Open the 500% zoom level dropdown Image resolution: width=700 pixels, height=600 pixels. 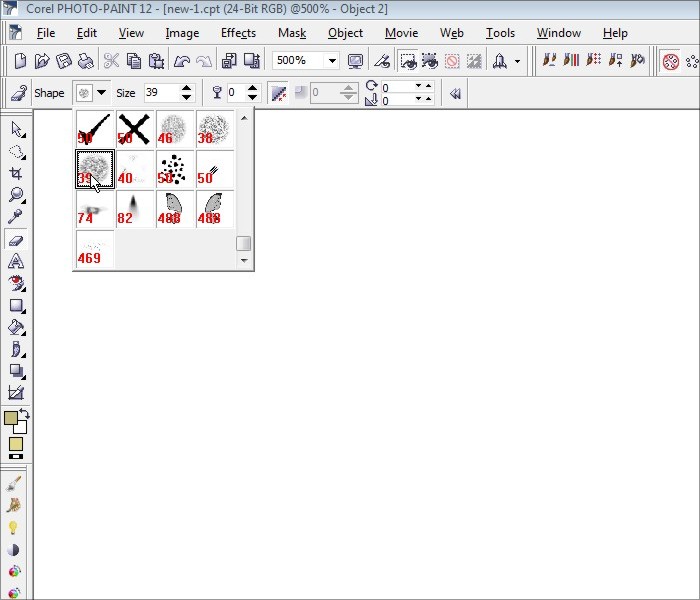[332, 61]
